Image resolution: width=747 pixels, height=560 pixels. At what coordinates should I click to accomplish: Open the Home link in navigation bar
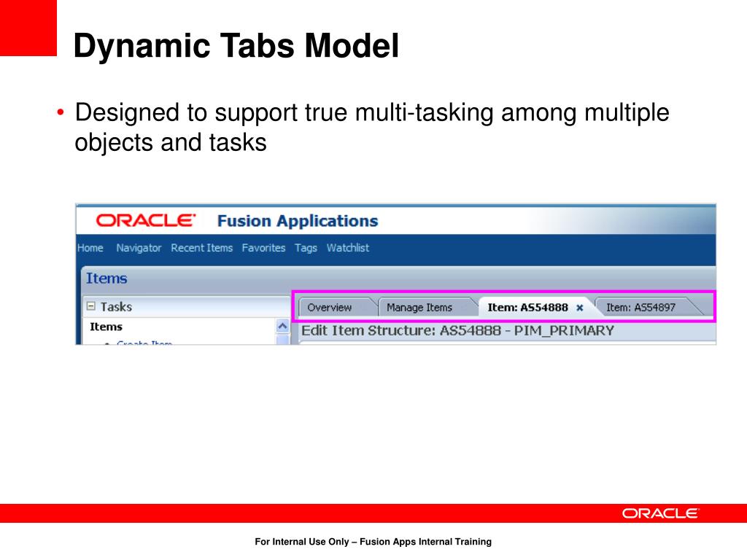90,248
